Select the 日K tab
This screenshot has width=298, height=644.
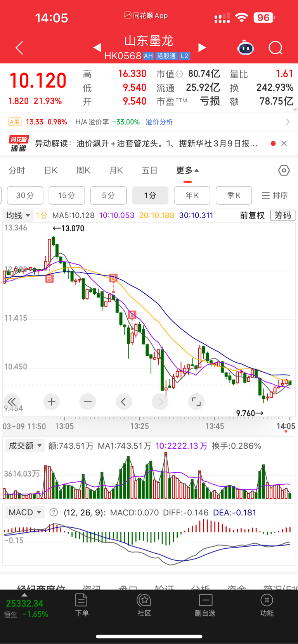[x=51, y=170]
